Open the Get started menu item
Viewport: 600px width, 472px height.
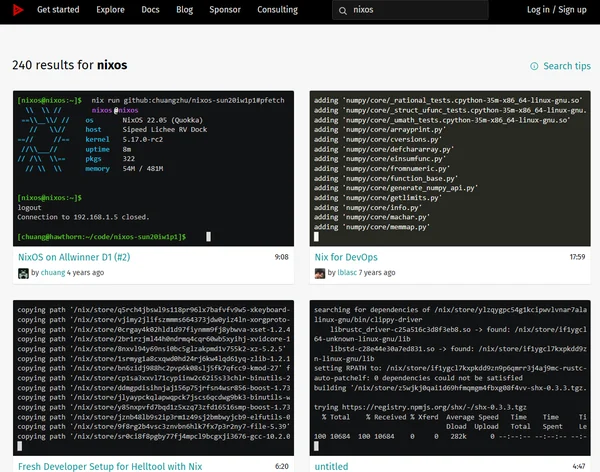(58, 10)
